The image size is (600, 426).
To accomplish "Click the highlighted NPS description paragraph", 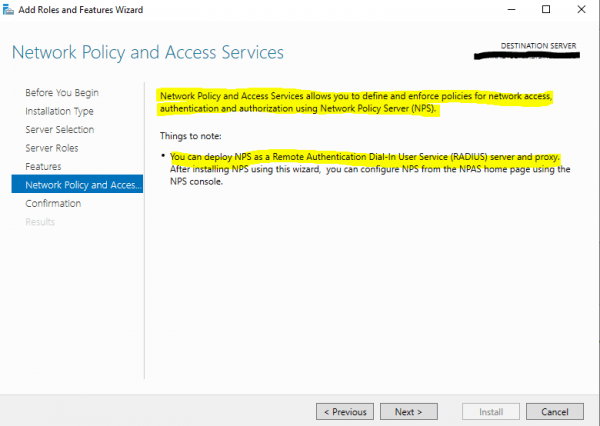I will (356, 102).
